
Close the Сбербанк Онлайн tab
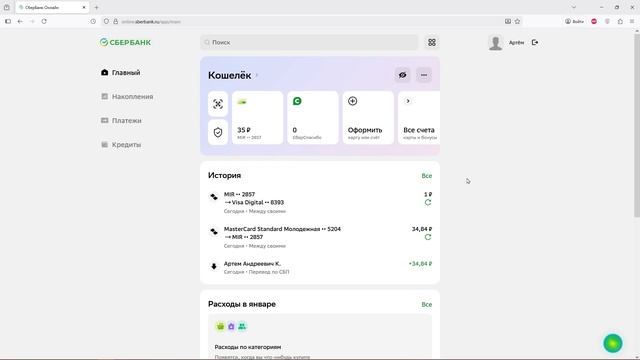click(x=84, y=7)
